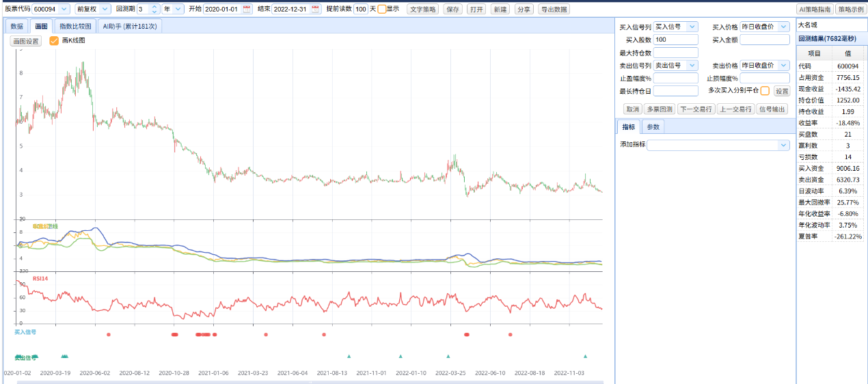This screenshot has width=868, height=384.
Task: Toggle 多次买入分别平仓 checkbox
Action: click(x=765, y=91)
